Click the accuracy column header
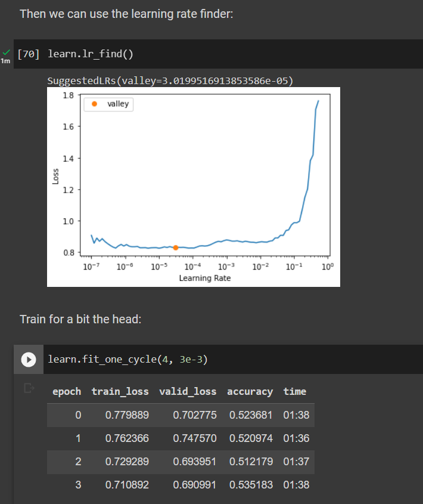 tap(250, 392)
